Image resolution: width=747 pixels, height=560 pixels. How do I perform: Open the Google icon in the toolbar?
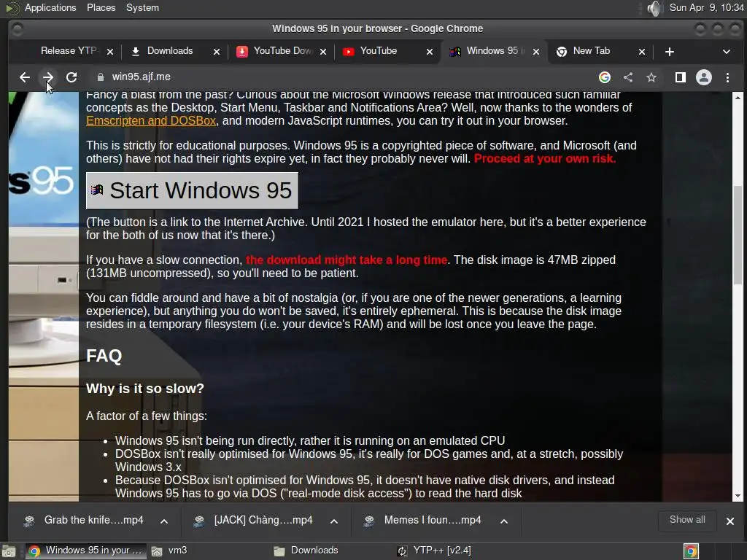[x=605, y=77]
